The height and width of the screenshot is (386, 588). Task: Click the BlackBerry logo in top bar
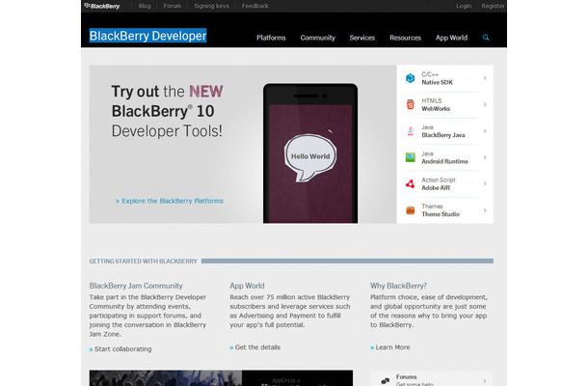[102, 6]
